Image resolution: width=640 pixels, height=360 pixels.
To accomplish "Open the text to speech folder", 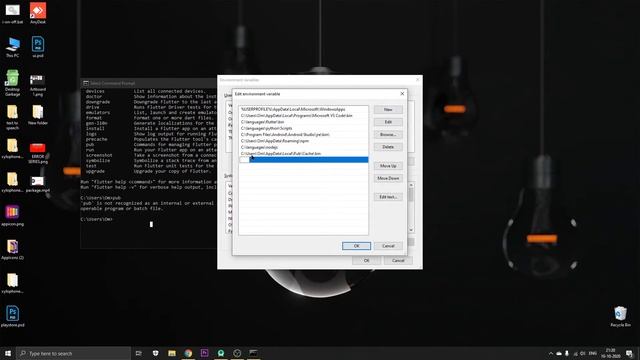I will 12,117.
